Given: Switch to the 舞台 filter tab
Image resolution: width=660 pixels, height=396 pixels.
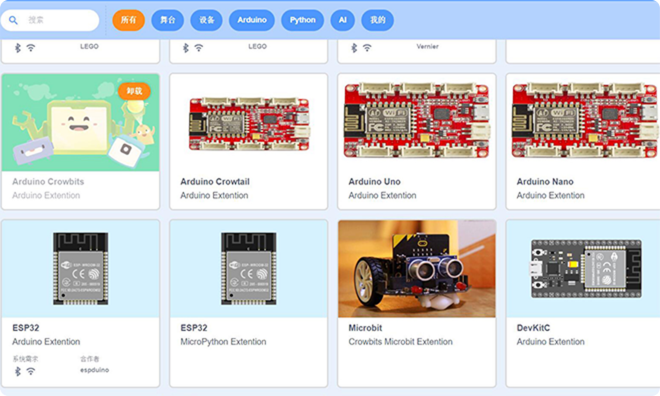Looking at the screenshot, I should point(168,20).
